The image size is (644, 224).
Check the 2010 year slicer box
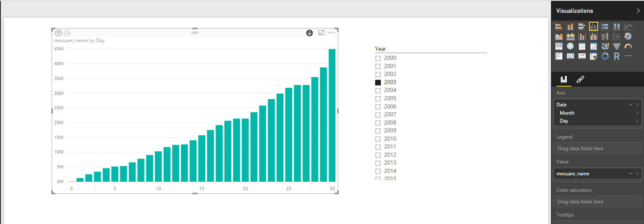tap(378, 139)
